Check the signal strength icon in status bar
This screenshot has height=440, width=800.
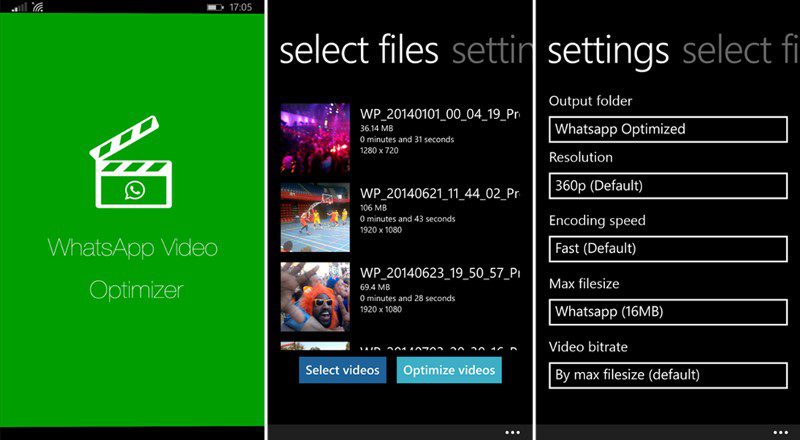pos(19,7)
